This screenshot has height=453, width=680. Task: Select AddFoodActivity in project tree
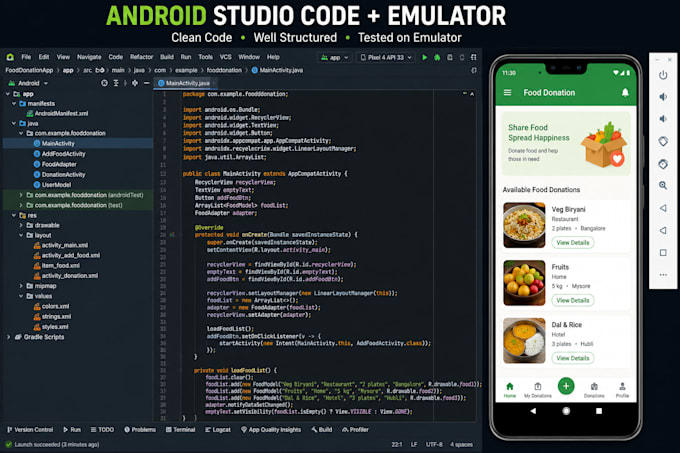[x=63, y=154]
